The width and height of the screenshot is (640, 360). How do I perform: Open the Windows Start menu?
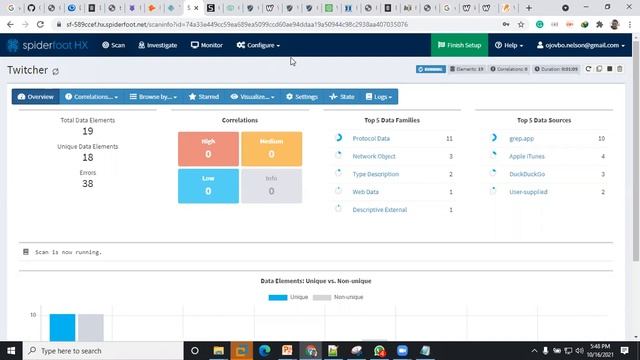click(11, 351)
